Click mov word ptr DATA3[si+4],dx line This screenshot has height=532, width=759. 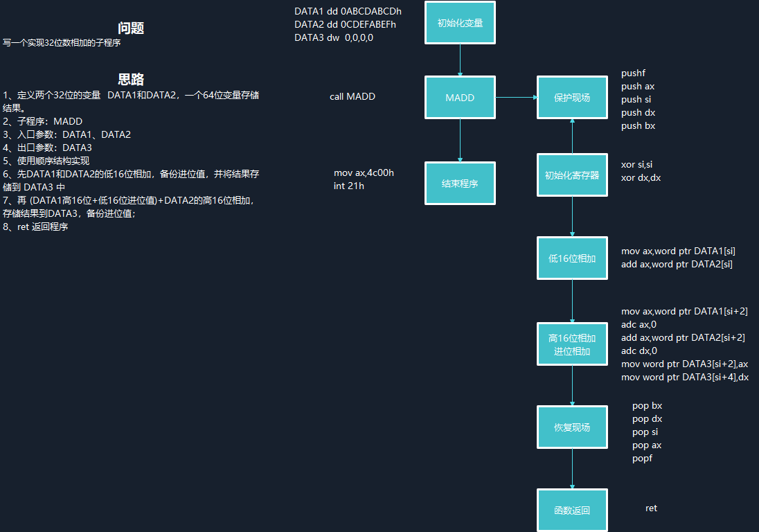pyautogui.click(x=685, y=377)
